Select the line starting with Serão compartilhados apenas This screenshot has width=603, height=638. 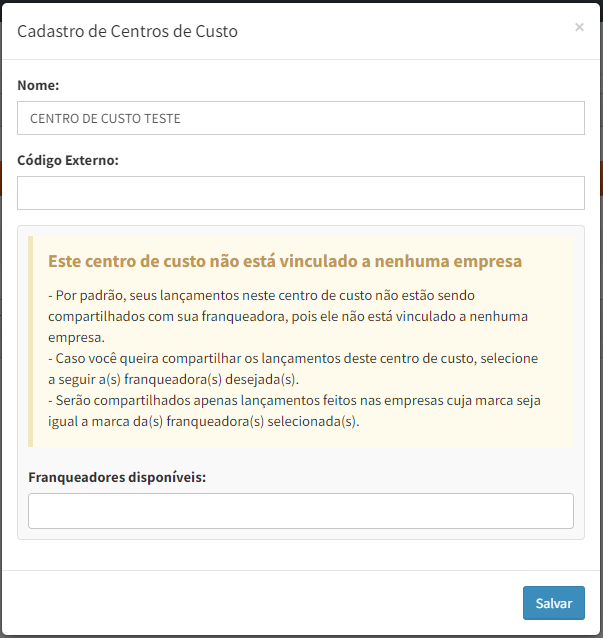pyautogui.click(x=294, y=400)
